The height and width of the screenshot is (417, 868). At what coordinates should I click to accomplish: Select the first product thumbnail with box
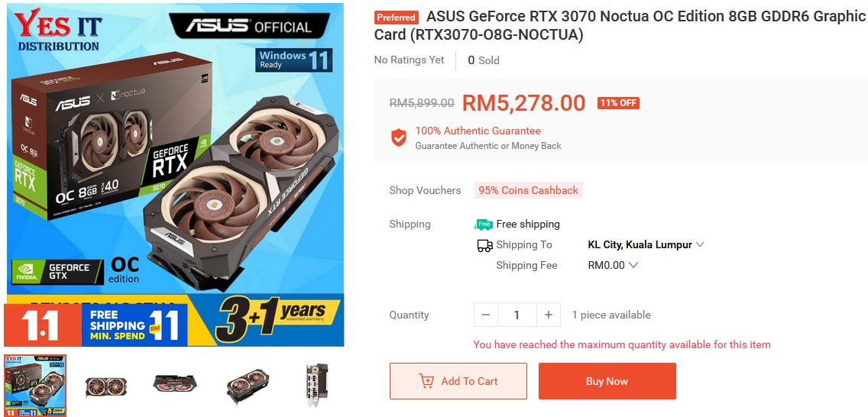[x=35, y=385]
